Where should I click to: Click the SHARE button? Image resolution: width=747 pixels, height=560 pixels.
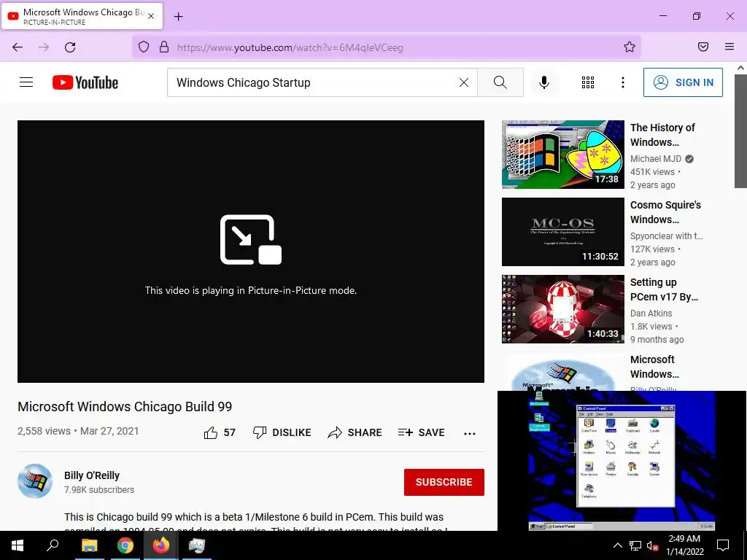pos(355,432)
